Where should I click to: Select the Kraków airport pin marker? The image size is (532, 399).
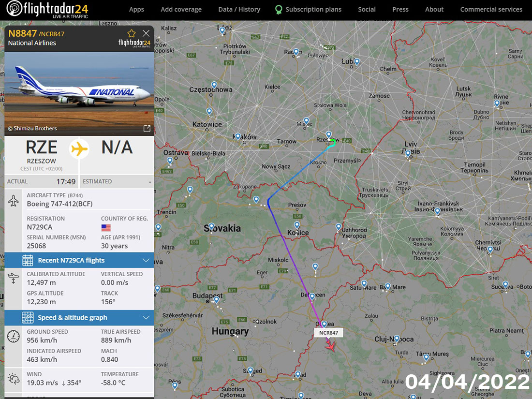click(238, 136)
